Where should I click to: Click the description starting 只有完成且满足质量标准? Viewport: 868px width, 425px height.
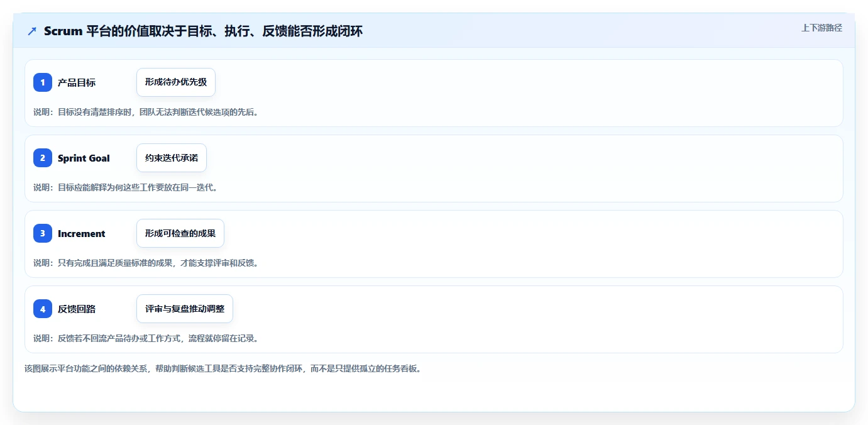point(146,263)
